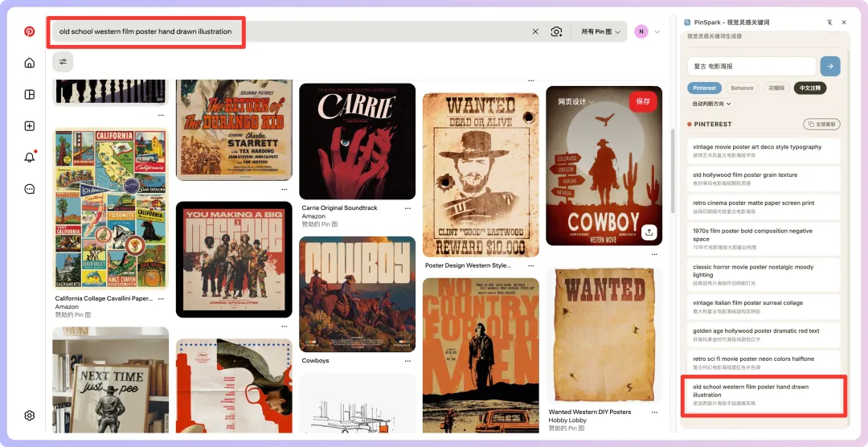Go to the Home feed icon in sidebar
The height and width of the screenshot is (447, 868).
(30, 63)
